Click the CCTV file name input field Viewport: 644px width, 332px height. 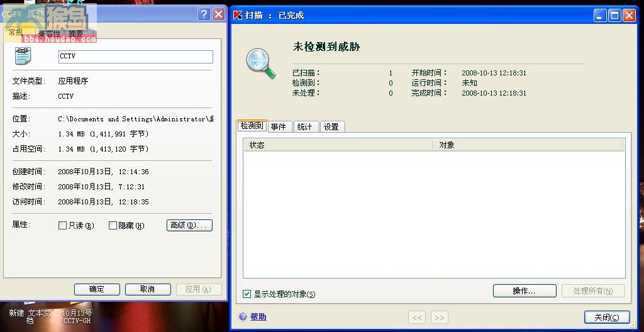point(136,57)
